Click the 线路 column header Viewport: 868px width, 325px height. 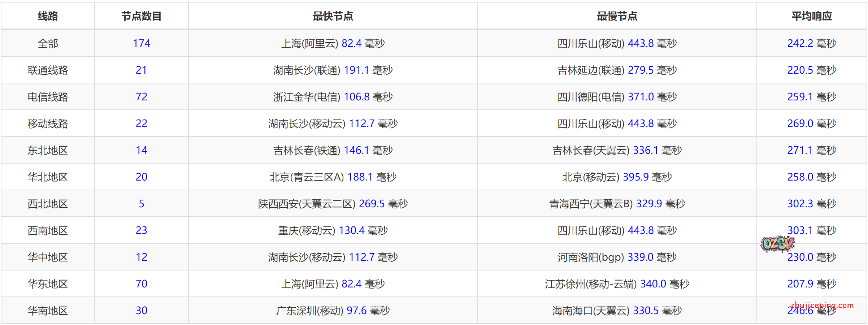click(48, 16)
